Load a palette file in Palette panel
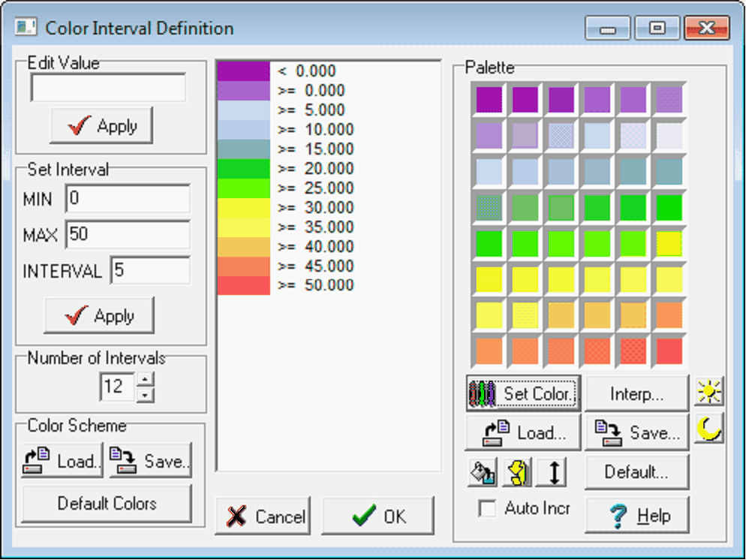The width and height of the screenshot is (746, 560). point(522,432)
